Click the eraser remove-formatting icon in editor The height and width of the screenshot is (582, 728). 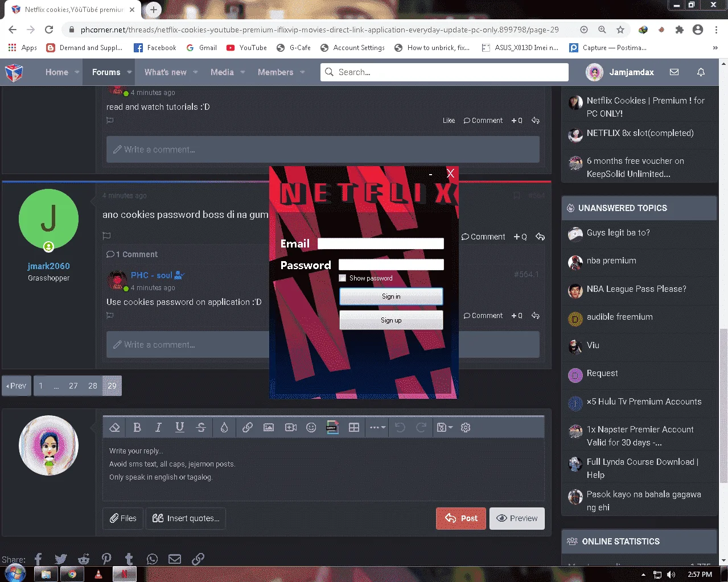pyautogui.click(x=114, y=427)
